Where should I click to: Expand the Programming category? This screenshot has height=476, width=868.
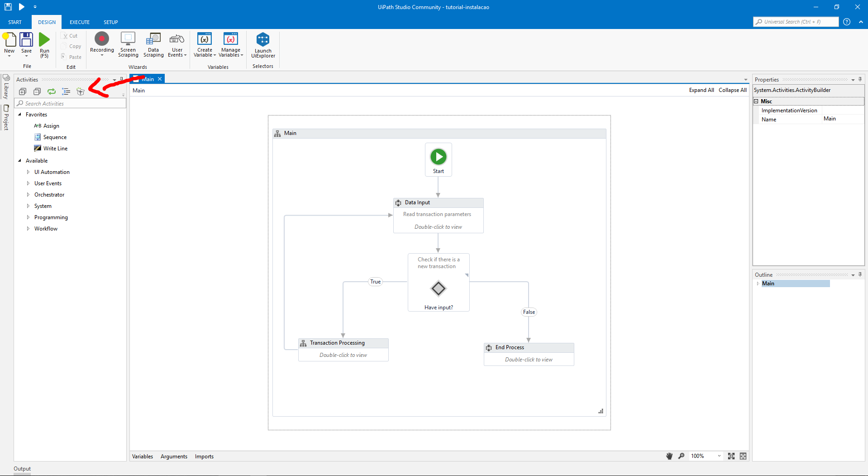28,217
